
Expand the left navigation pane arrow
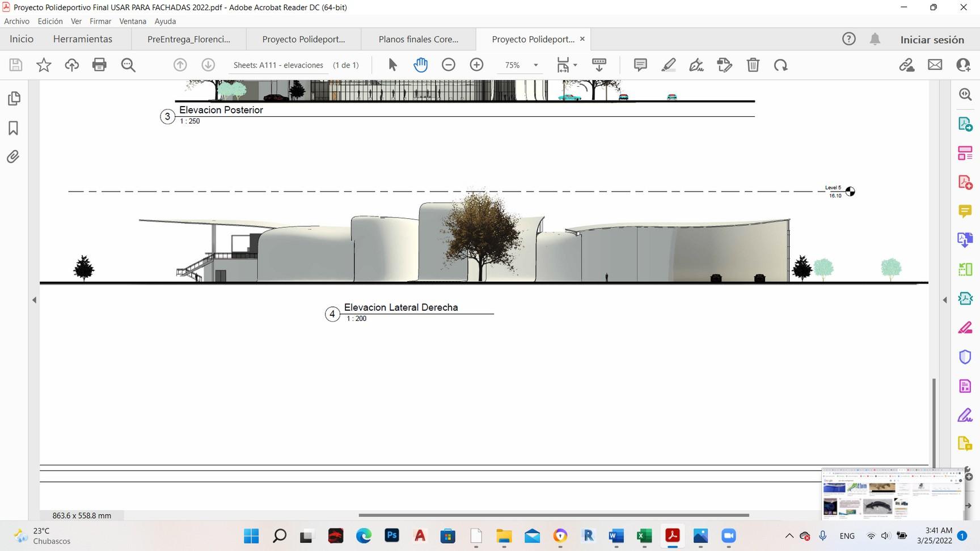(x=34, y=300)
